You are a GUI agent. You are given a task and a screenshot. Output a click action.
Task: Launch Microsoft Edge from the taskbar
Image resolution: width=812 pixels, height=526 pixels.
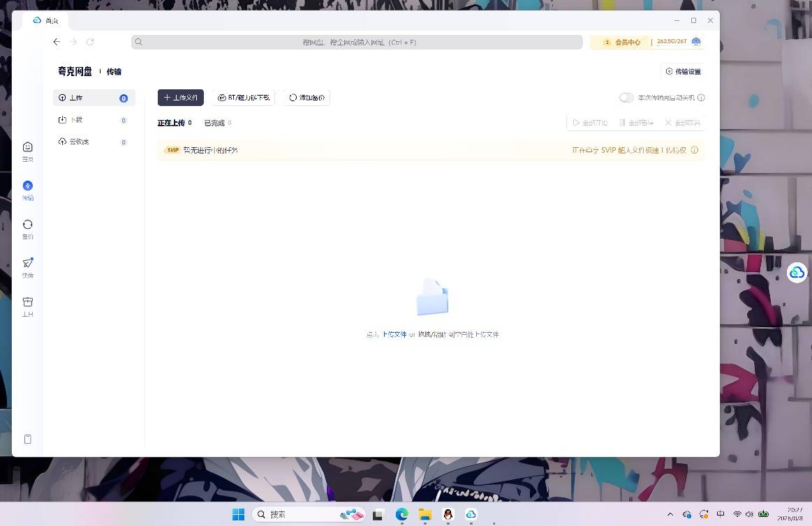click(402, 514)
